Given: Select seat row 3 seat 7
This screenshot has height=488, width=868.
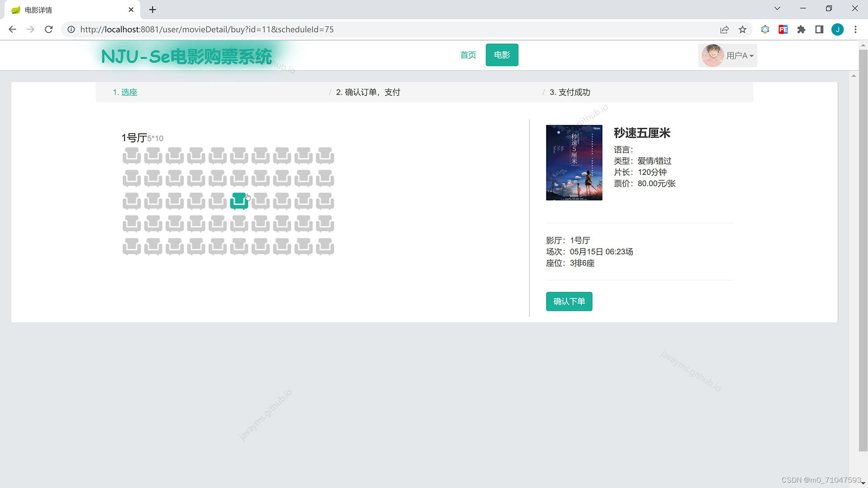Looking at the screenshot, I should click(260, 201).
